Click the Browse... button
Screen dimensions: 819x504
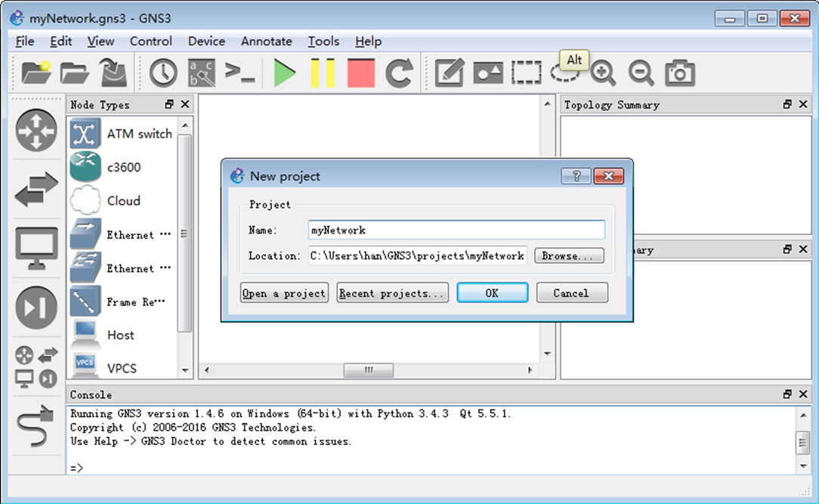click(569, 256)
